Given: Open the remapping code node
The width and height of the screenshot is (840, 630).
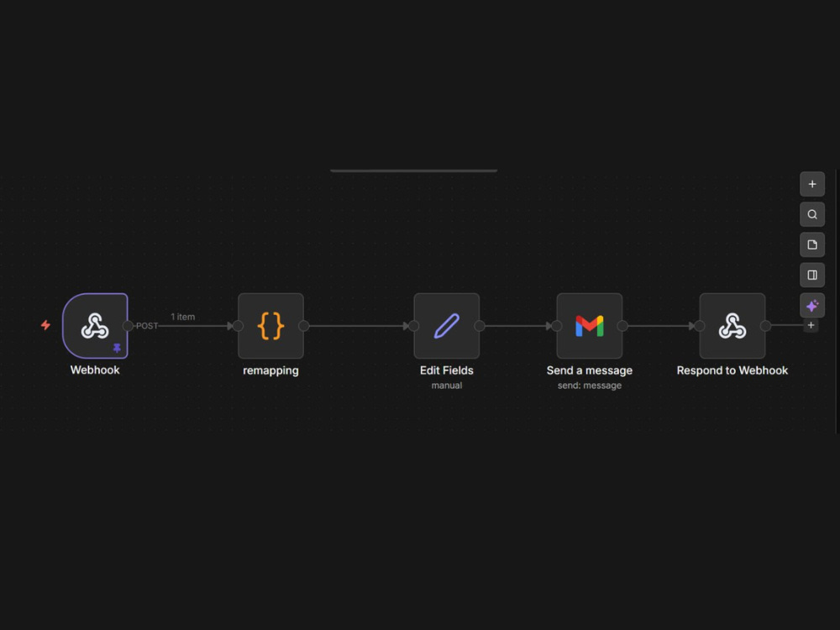Looking at the screenshot, I should [270, 326].
